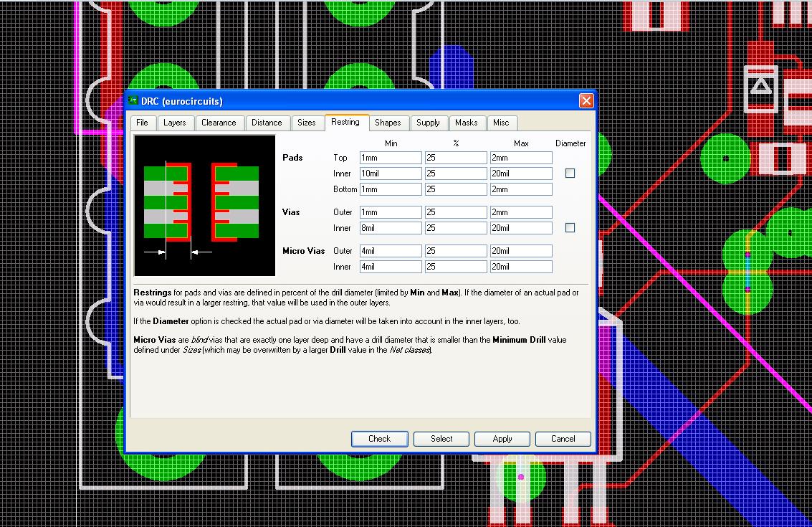Open the Distance tab
Viewport: 812px width, 527px height.
pyautogui.click(x=267, y=123)
